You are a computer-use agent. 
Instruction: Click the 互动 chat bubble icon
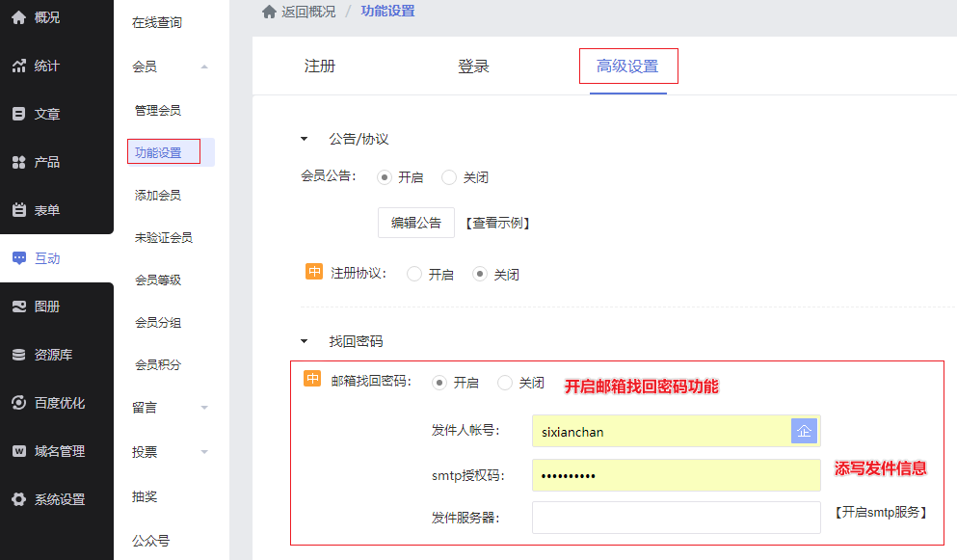(18, 258)
